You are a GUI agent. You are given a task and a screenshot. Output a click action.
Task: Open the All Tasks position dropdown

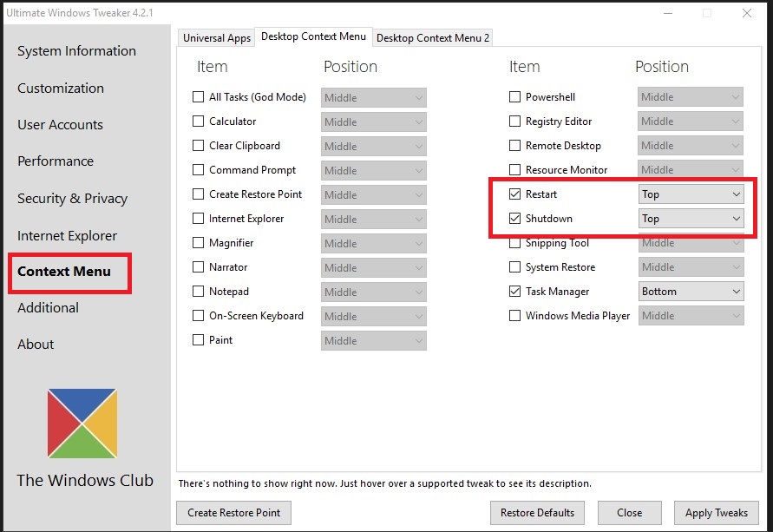click(x=374, y=97)
